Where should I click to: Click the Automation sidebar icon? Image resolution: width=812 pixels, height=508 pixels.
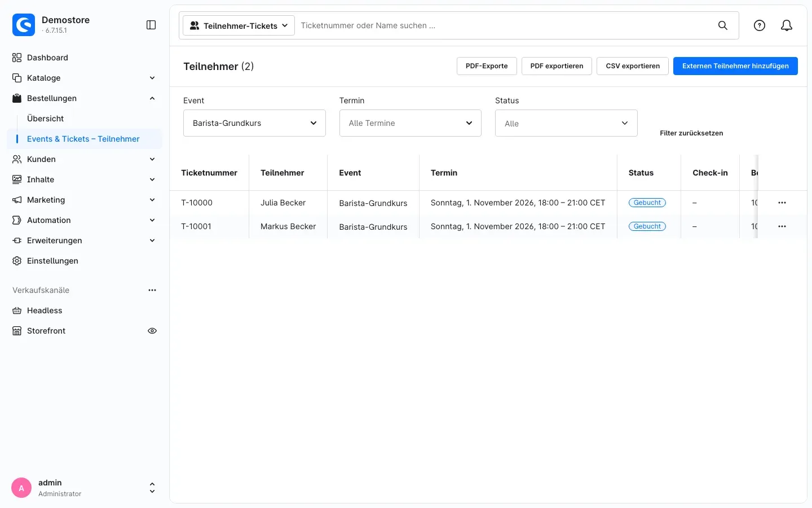[17, 220]
